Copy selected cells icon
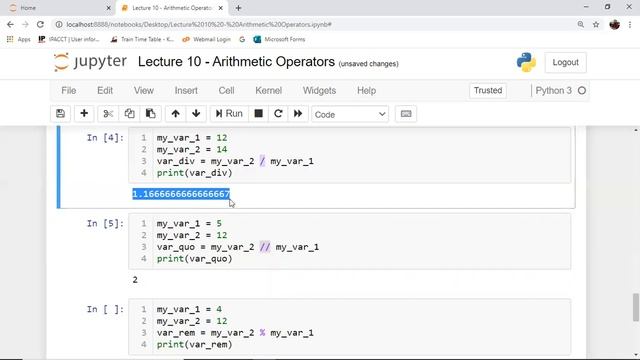640x360 pixels. click(129, 114)
